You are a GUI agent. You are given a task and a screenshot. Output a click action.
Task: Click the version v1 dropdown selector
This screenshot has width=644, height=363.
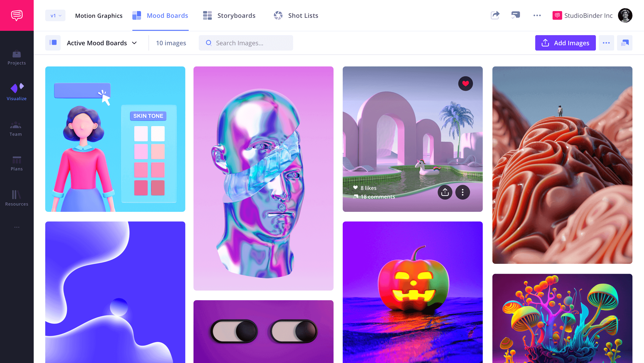55,15
